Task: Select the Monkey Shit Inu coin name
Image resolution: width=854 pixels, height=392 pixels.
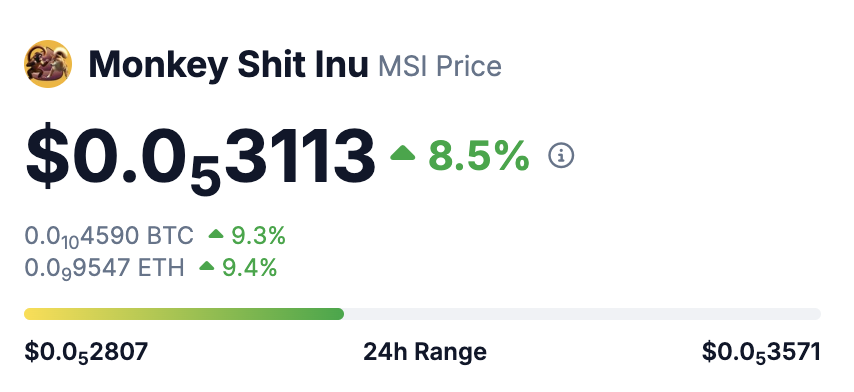Action: click(229, 65)
